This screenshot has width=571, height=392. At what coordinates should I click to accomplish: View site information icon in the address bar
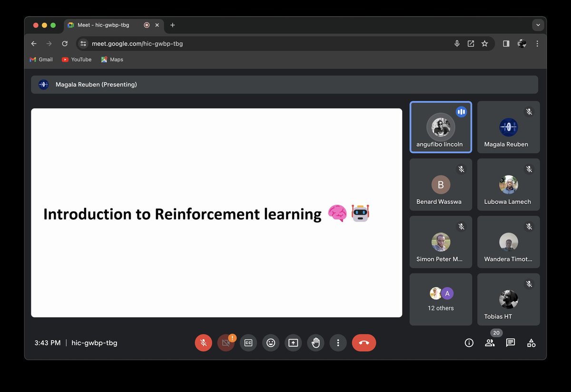(x=83, y=44)
